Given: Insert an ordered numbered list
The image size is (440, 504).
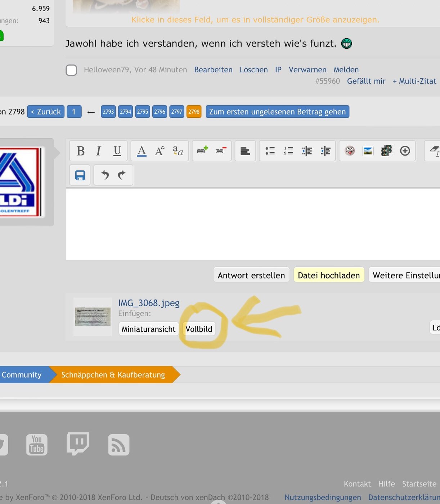Looking at the screenshot, I should tap(288, 151).
